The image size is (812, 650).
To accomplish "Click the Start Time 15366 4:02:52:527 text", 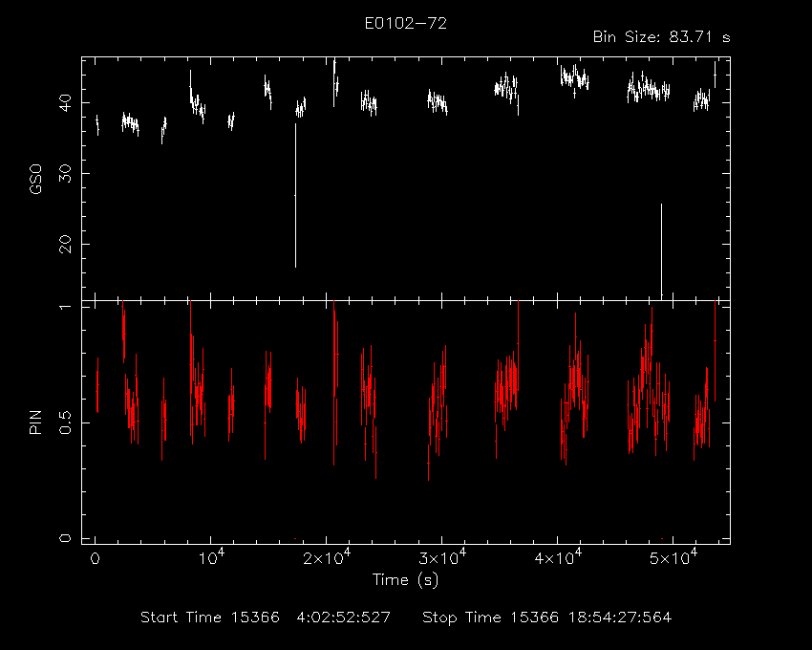I will pyautogui.click(x=266, y=617).
